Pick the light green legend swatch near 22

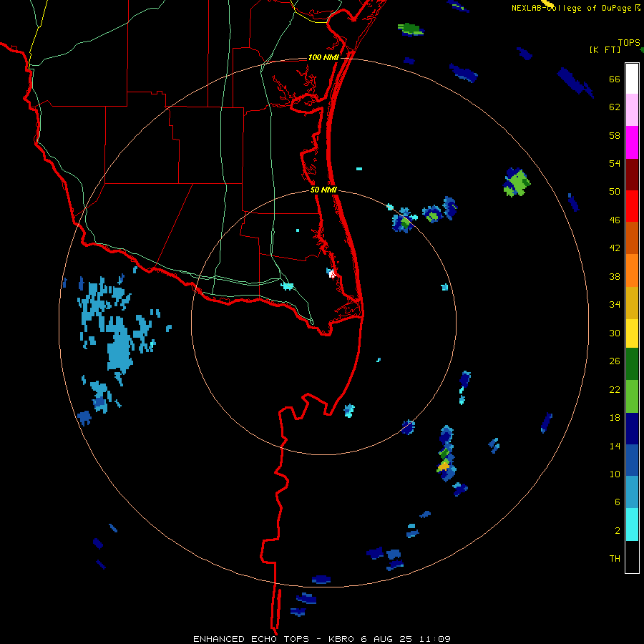point(632,396)
